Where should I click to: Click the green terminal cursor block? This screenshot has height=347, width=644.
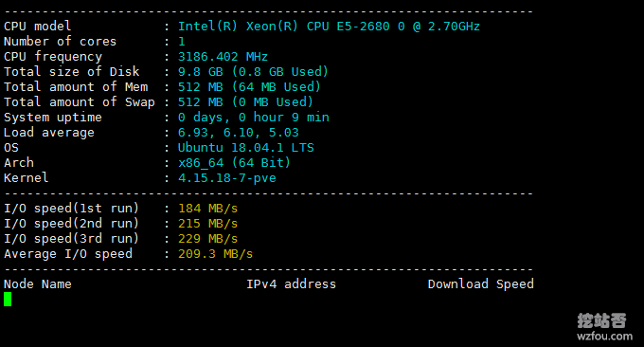[8, 300]
